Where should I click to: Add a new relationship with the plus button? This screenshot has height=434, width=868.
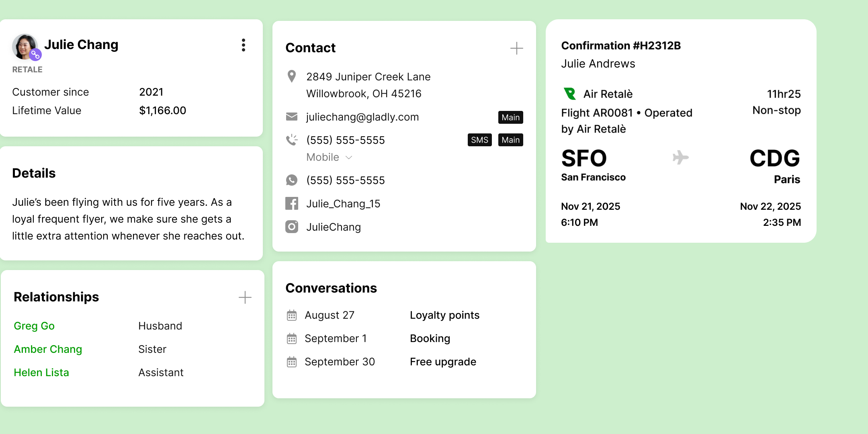[245, 297]
